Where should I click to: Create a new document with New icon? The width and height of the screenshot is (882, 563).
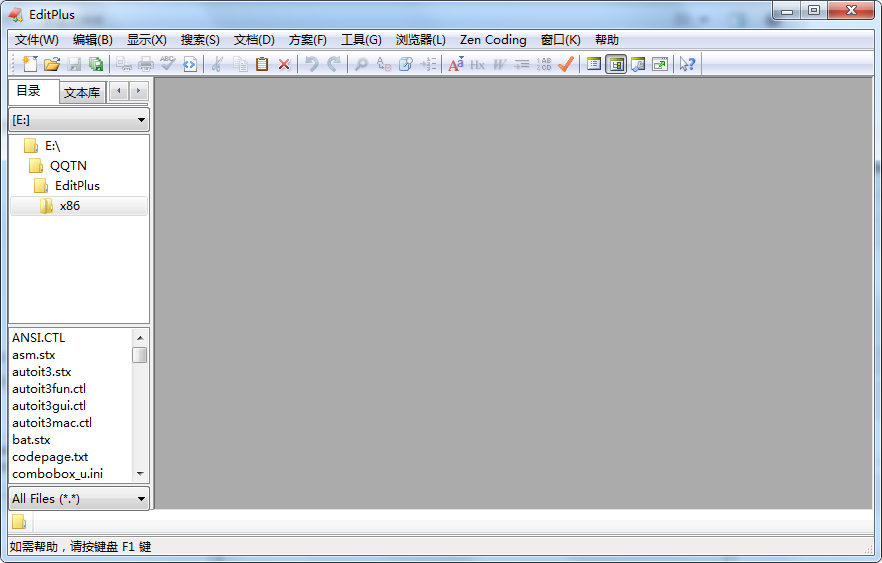pyautogui.click(x=30, y=64)
